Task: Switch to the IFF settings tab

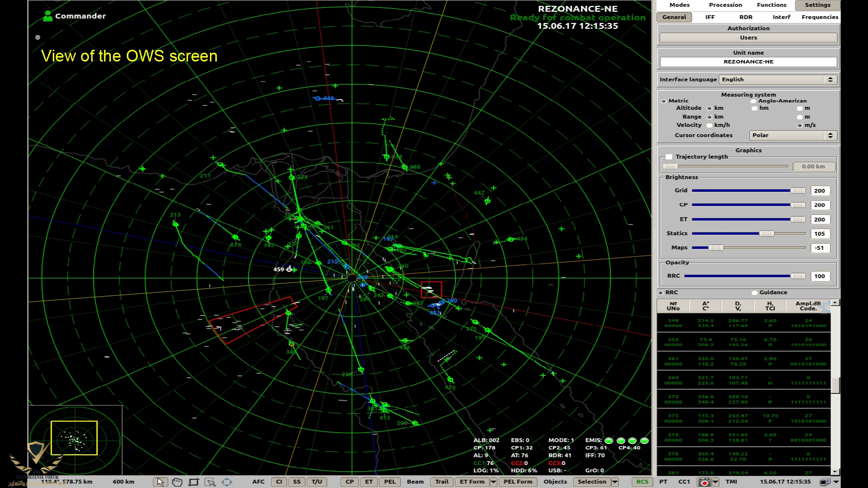Action: (710, 17)
